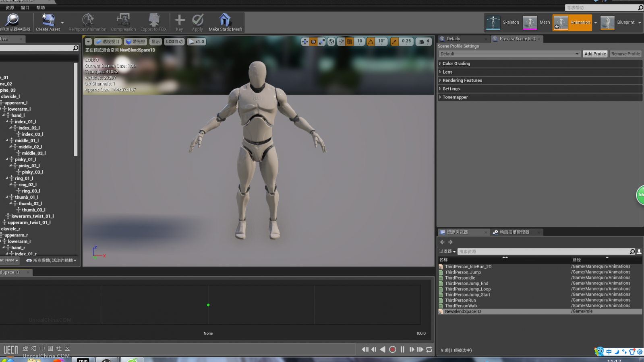644x362 pixels.
Task: Open the 资源浏览器 asset browser tab
Action: (463, 232)
